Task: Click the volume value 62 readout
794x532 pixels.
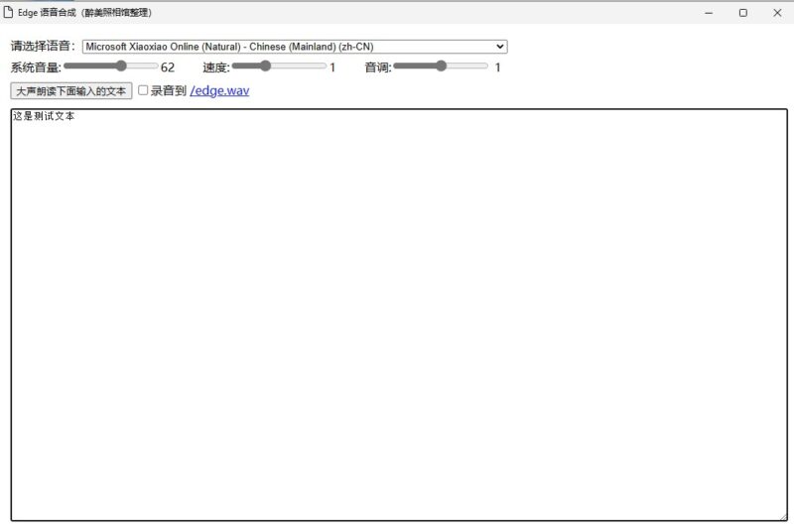Action: pos(168,67)
